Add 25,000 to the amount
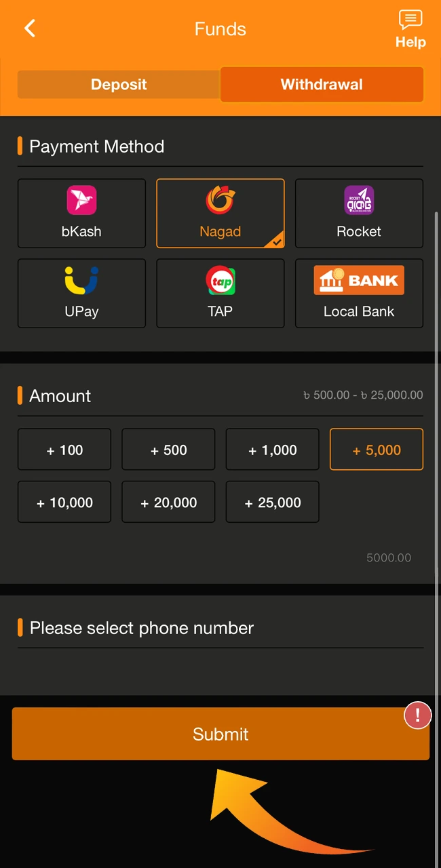 (x=272, y=502)
